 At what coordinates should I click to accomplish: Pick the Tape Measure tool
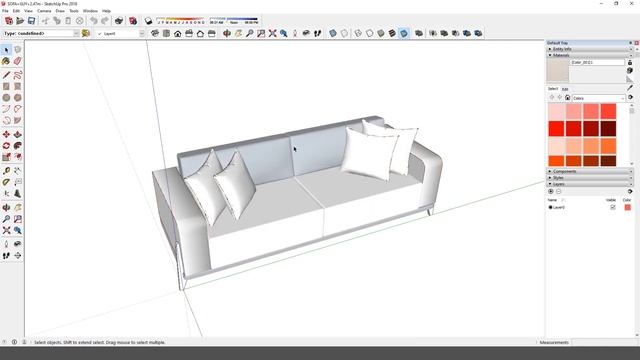(6, 171)
